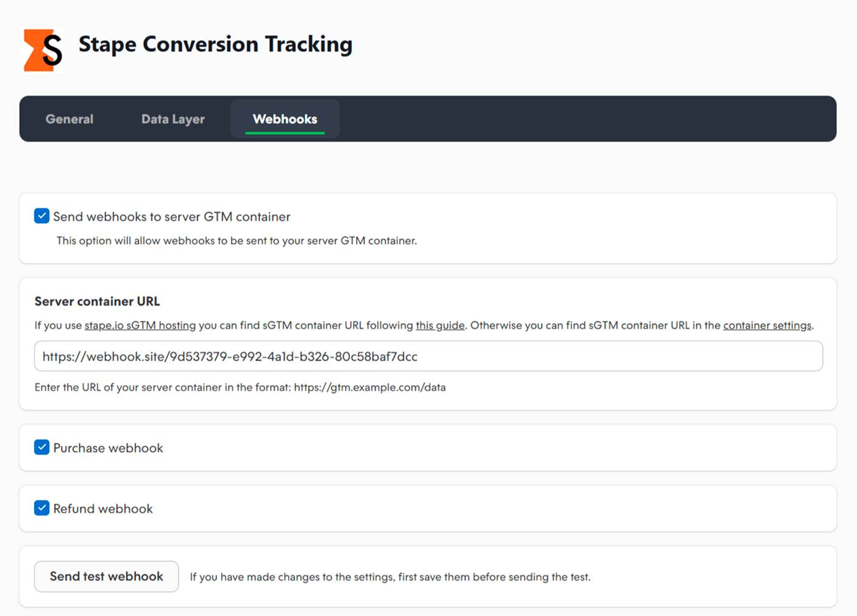Click the 'This option will allow webhooks' description
Screen dimensions: 857x616
236,241
